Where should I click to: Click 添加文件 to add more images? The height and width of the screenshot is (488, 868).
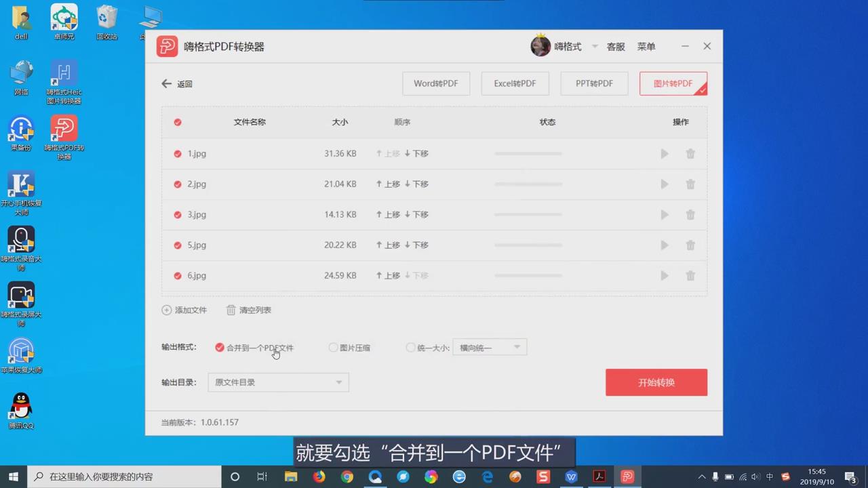[184, 310]
